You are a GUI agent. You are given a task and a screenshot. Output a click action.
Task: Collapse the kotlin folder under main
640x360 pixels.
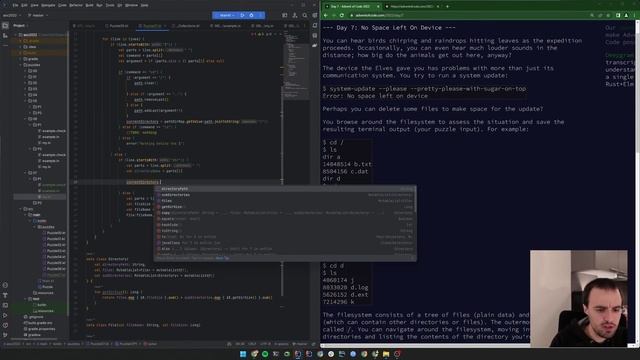tap(31, 221)
